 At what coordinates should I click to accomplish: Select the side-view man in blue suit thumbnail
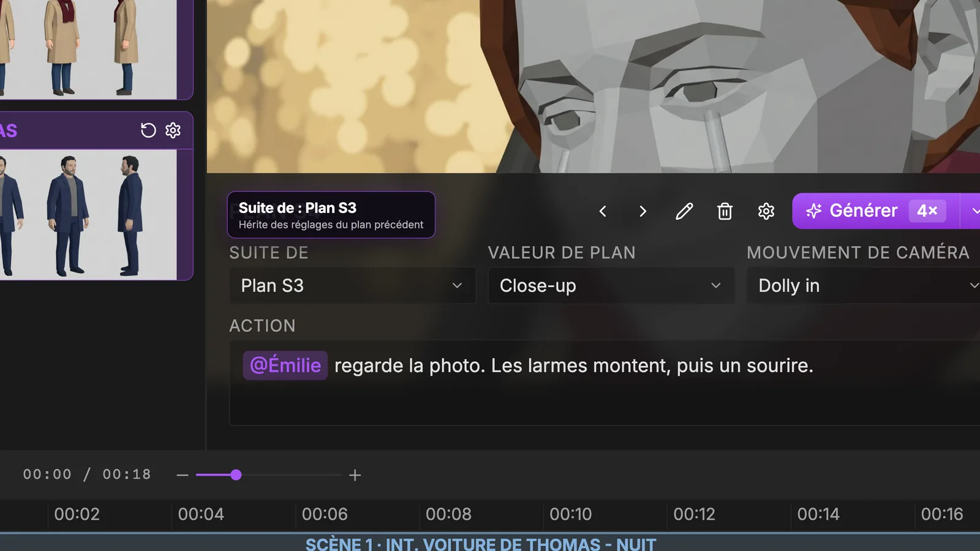coord(130,214)
